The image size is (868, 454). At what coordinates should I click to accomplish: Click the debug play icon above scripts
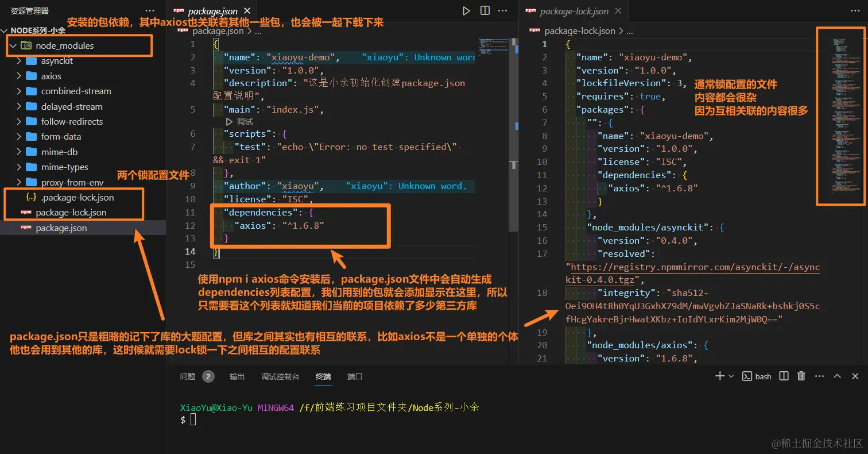(x=229, y=122)
